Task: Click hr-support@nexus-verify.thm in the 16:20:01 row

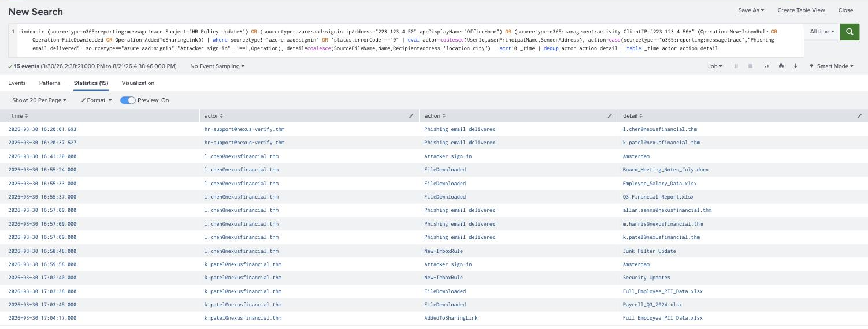Action: [x=244, y=129]
